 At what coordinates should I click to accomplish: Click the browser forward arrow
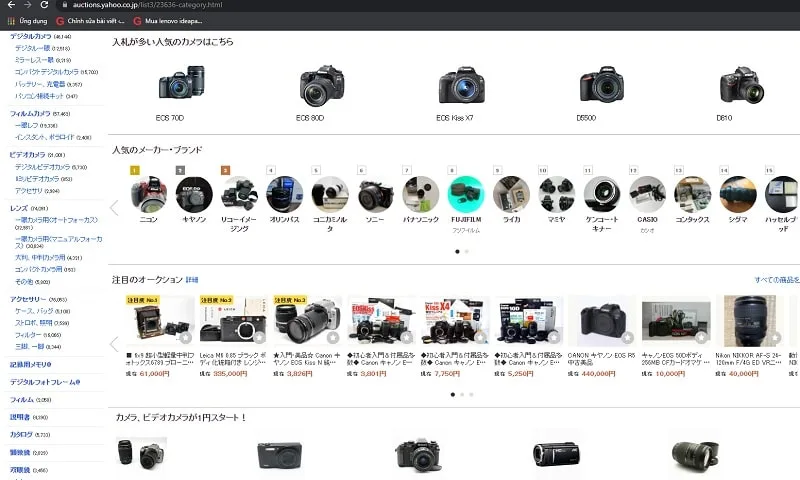(x=28, y=5)
